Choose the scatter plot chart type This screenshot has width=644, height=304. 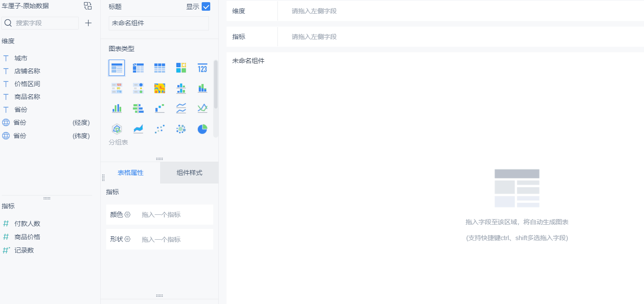click(x=159, y=129)
